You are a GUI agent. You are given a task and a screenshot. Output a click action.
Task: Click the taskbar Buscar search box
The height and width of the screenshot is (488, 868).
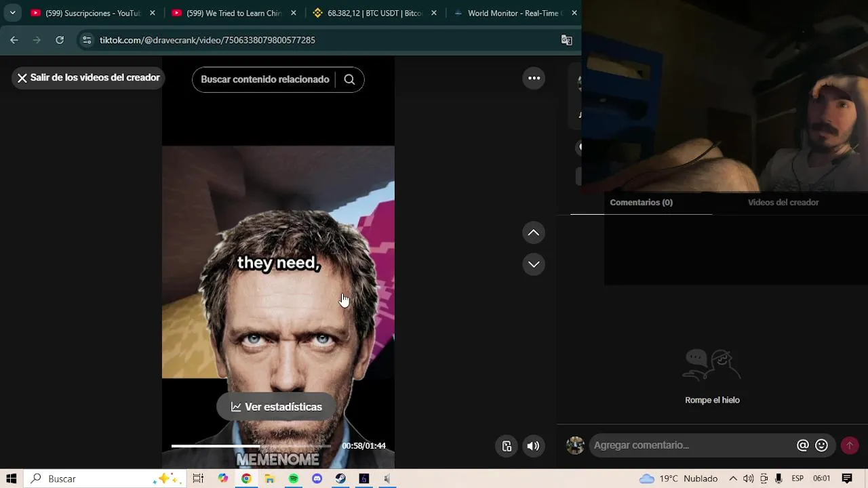(105, 479)
